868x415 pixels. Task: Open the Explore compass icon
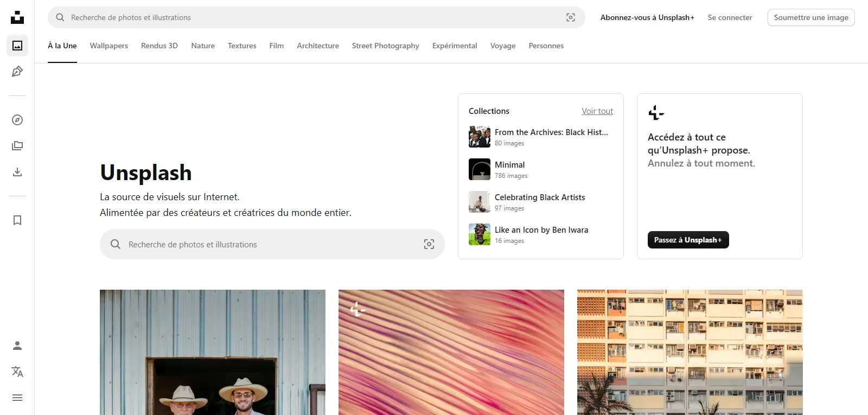click(17, 120)
